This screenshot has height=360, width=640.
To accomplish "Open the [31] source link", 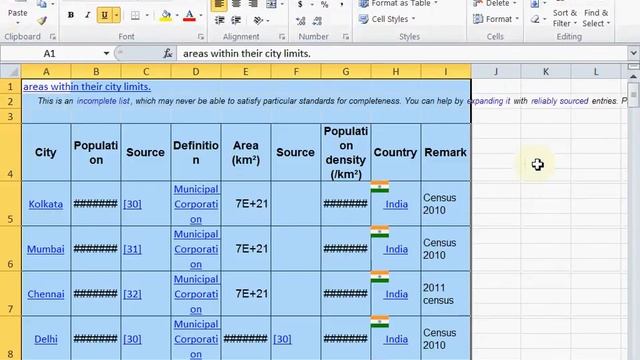I will [132, 249].
